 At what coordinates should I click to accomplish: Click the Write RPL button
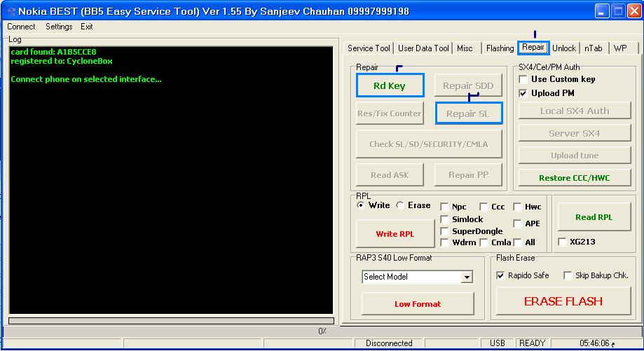(395, 233)
